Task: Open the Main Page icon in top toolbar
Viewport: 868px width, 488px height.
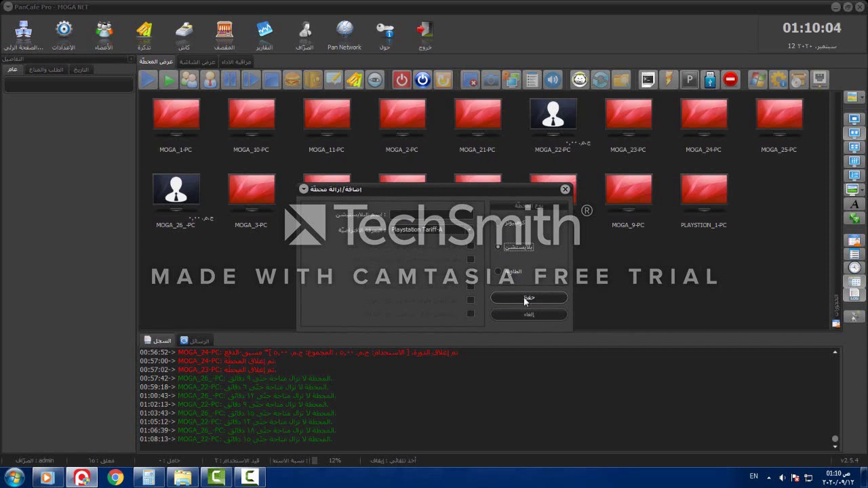Action: pyautogui.click(x=24, y=35)
